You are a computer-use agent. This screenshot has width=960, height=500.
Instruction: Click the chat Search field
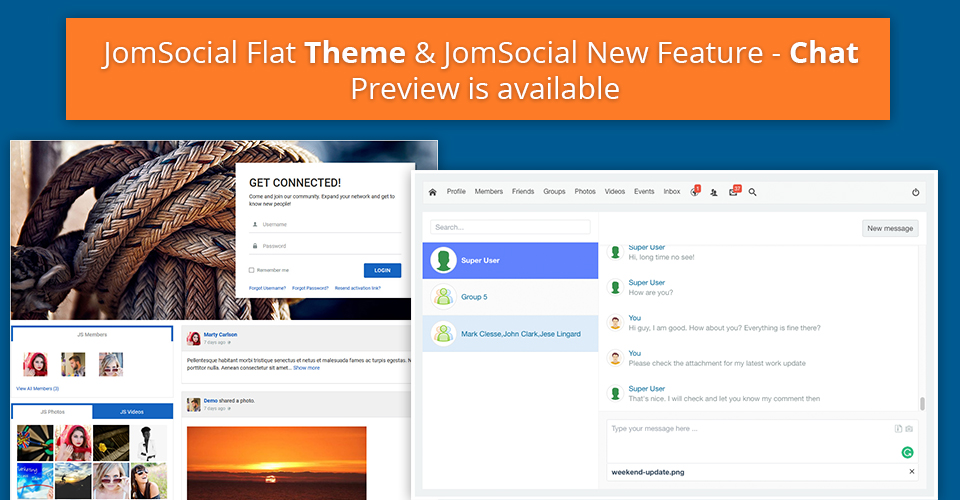(510, 227)
